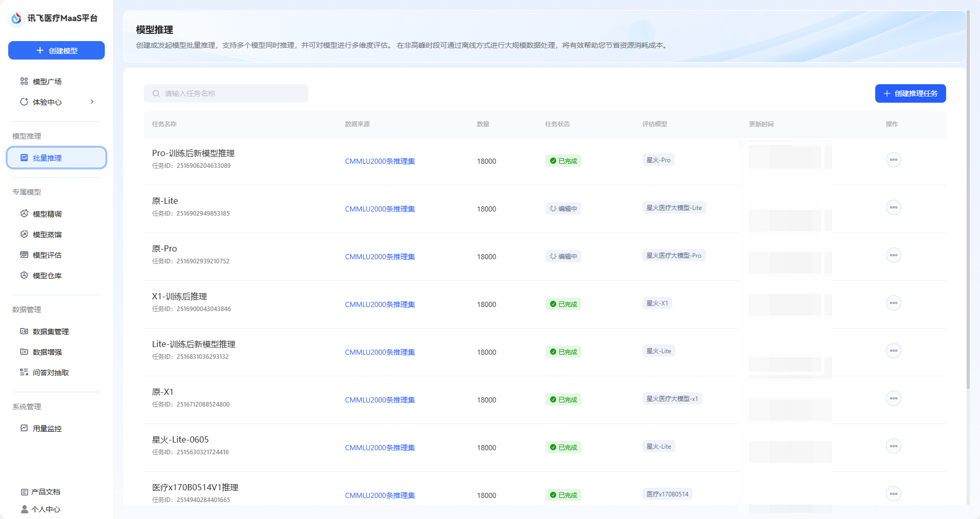Open 个人中心 at sidebar bottom
980x519 pixels.
[x=41, y=509]
